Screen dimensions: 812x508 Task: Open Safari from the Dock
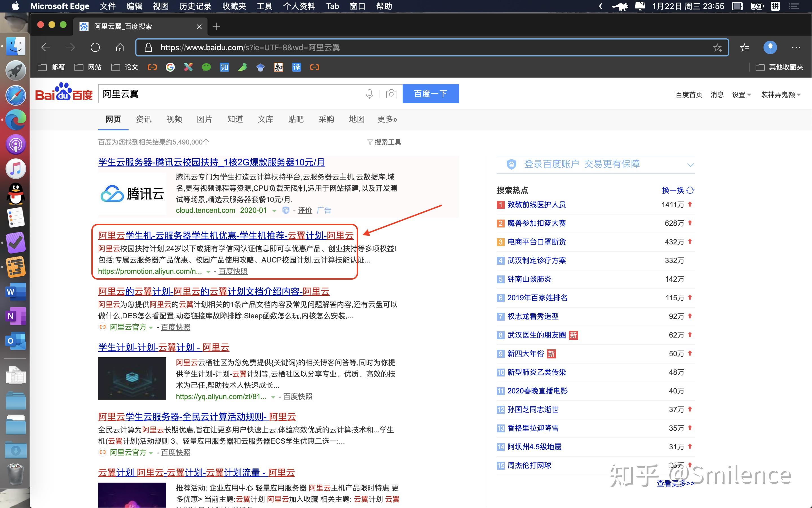(x=16, y=95)
